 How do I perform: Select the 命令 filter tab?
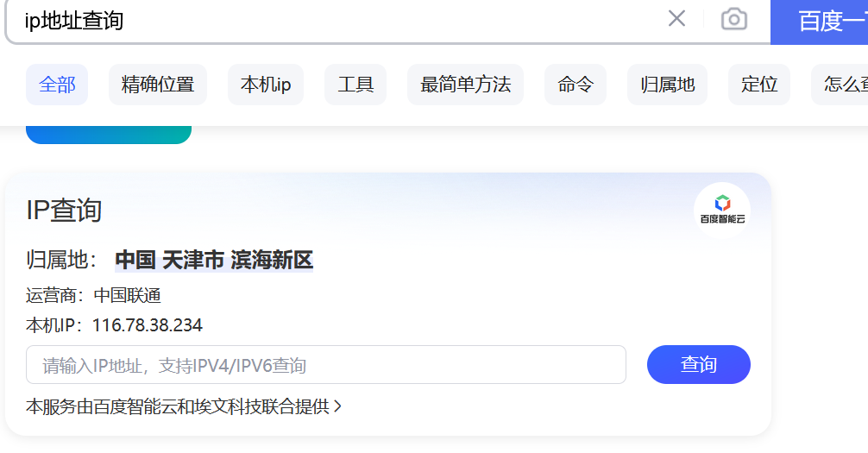(x=576, y=85)
